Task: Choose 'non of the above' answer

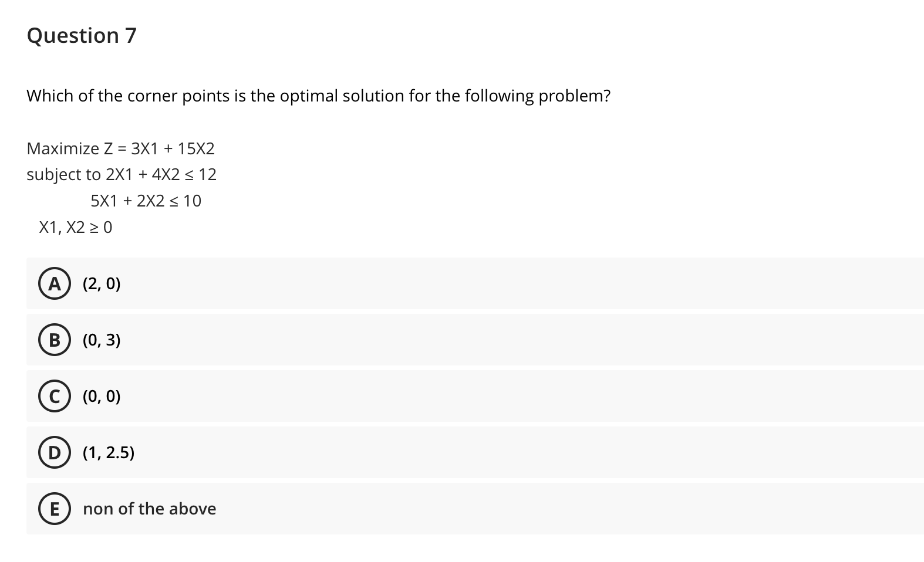Action: point(149,509)
